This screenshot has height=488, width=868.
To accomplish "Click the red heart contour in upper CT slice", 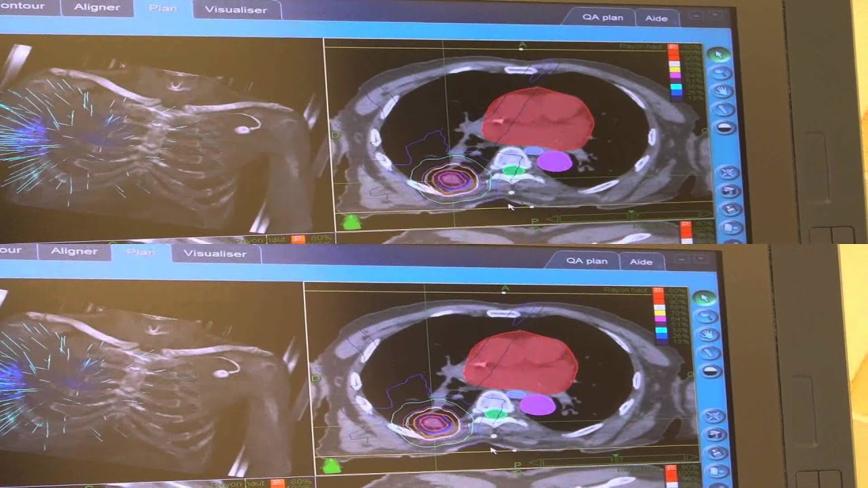I will click(538, 119).
